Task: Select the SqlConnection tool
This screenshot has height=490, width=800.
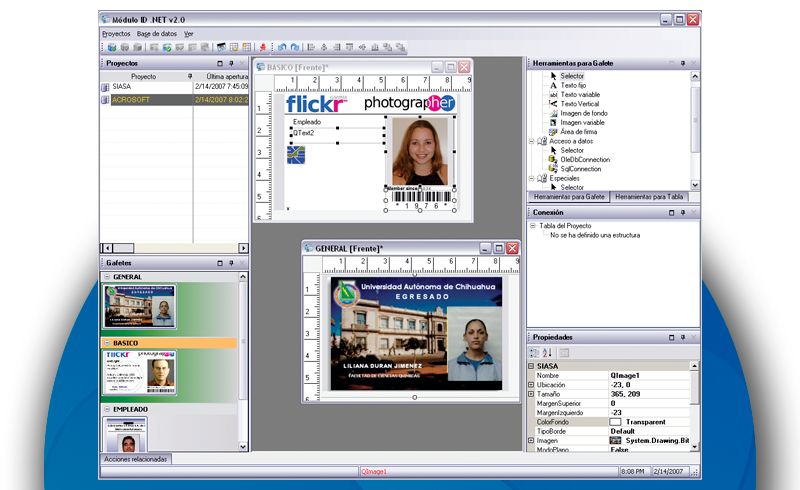Action: click(581, 169)
